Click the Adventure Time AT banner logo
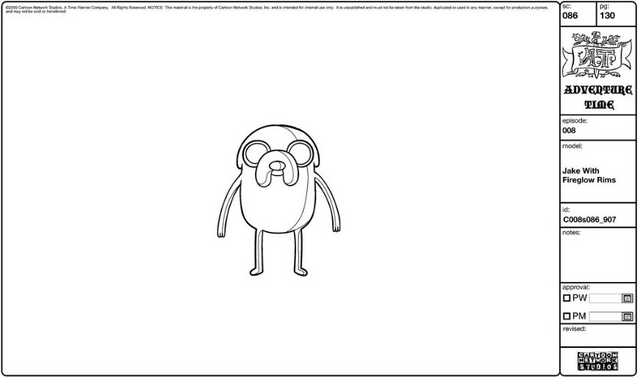This screenshot has height=378, width=640. (597, 55)
